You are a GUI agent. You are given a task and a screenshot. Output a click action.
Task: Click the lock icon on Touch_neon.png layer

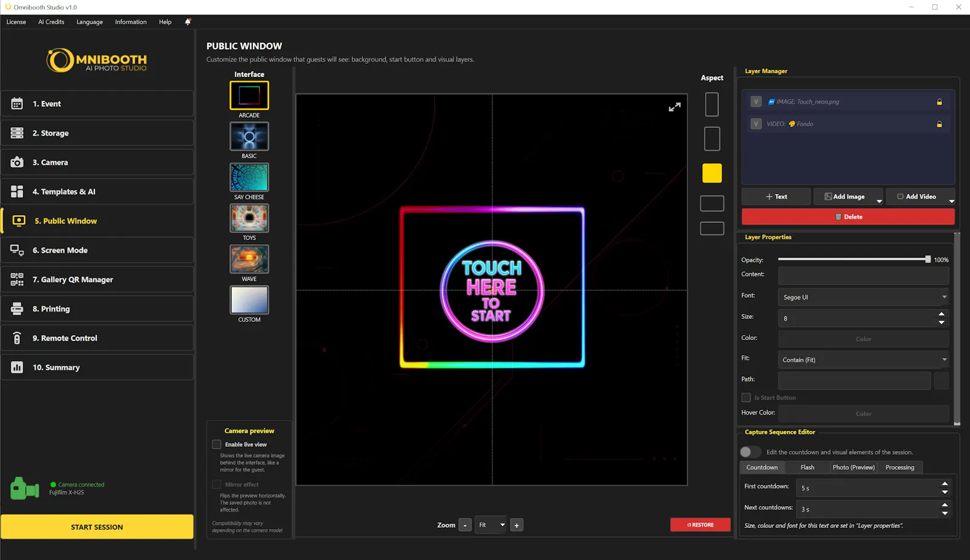(940, 102)
